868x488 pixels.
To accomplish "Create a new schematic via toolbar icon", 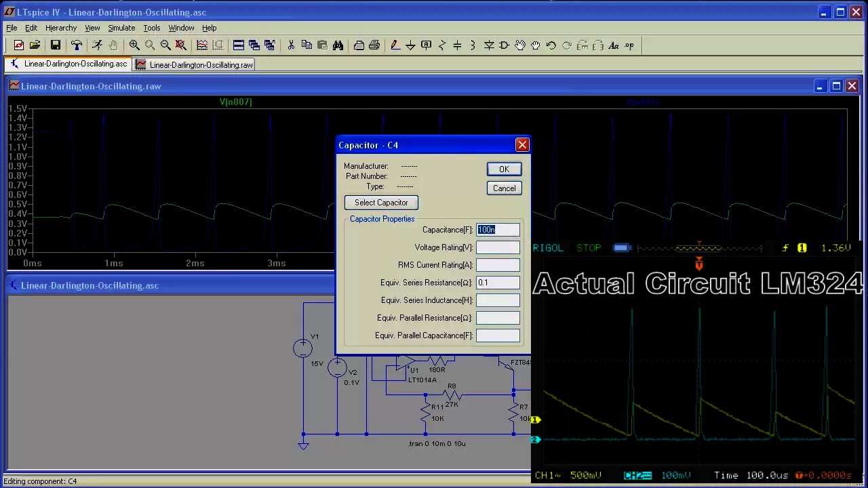I will (19, 45).
